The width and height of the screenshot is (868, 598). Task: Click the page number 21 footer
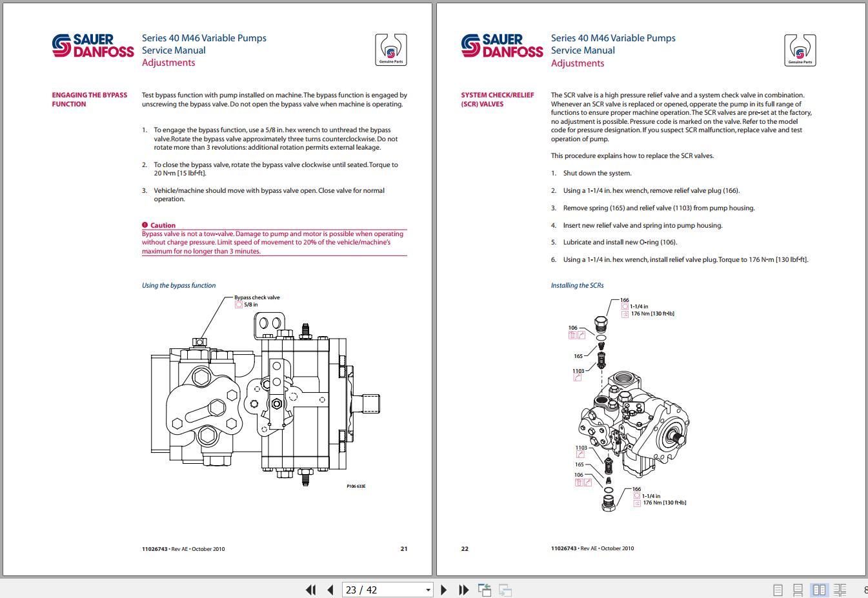(x=404, y=549)
